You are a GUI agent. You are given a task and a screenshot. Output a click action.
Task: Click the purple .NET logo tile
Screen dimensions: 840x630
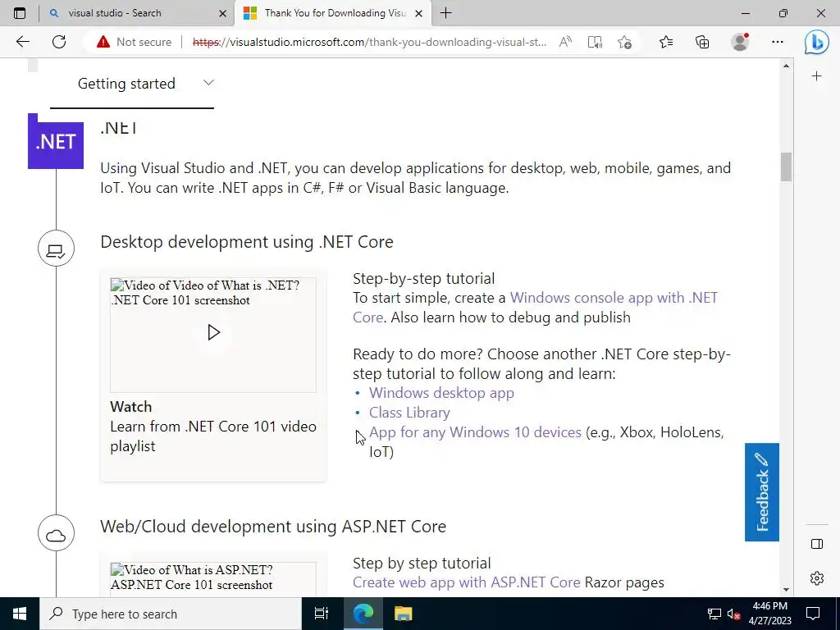[56, 141]
